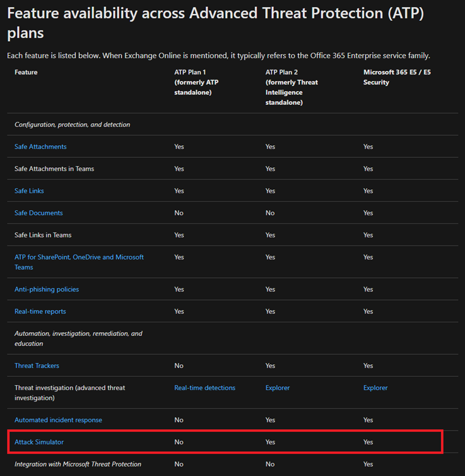The image size is (465, 476).
Task: Select 'No' for Microsoft Threat Protection integration under ATP Plan 2
Action: [270, 465]
